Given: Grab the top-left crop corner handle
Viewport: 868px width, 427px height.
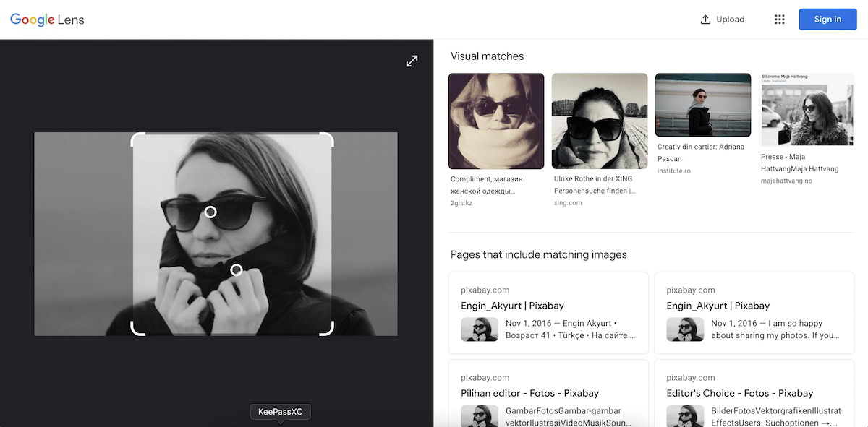Looking at the screenshot, I should tap(137, 139).
